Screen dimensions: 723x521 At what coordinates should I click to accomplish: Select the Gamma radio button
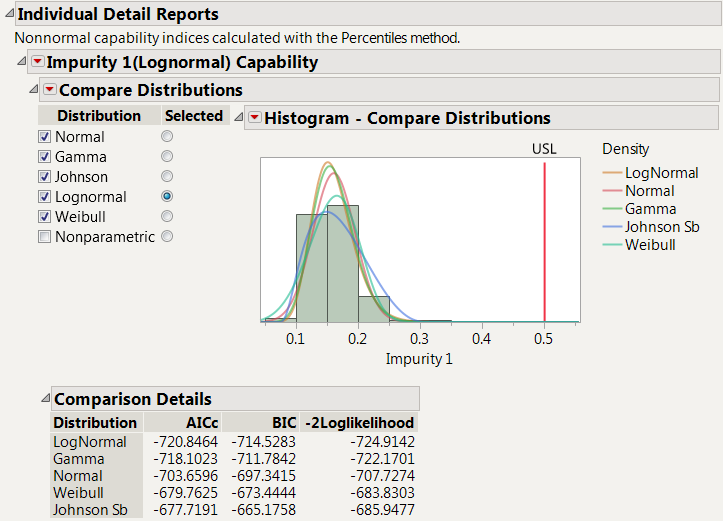tap(167, 156)
